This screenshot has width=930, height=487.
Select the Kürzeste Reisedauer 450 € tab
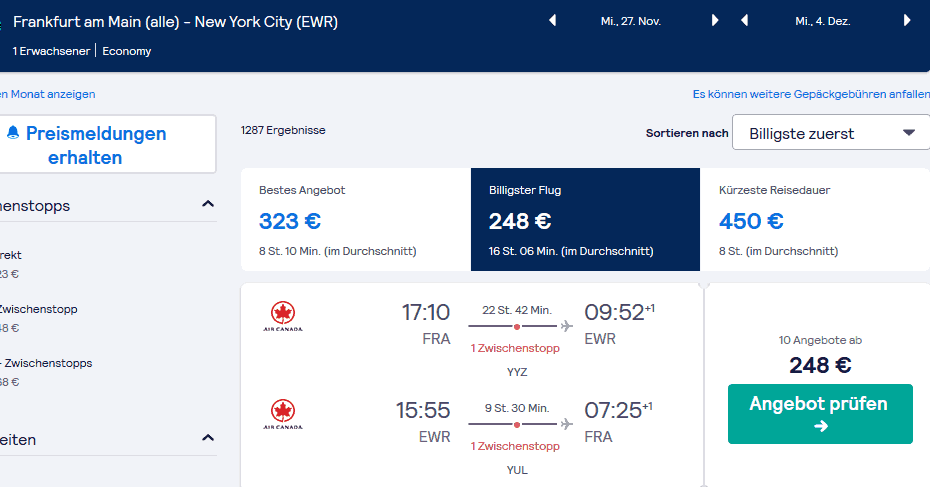tap(815, 219)
